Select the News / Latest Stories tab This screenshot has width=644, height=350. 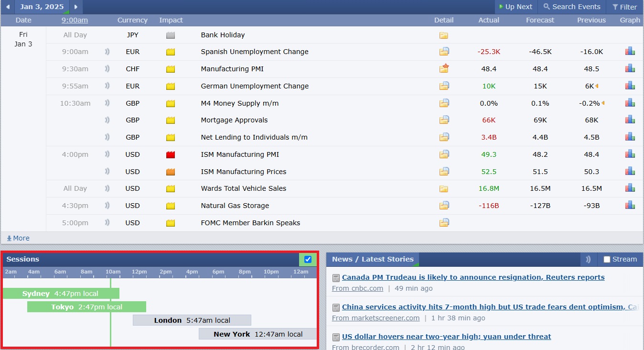(373, 259)
